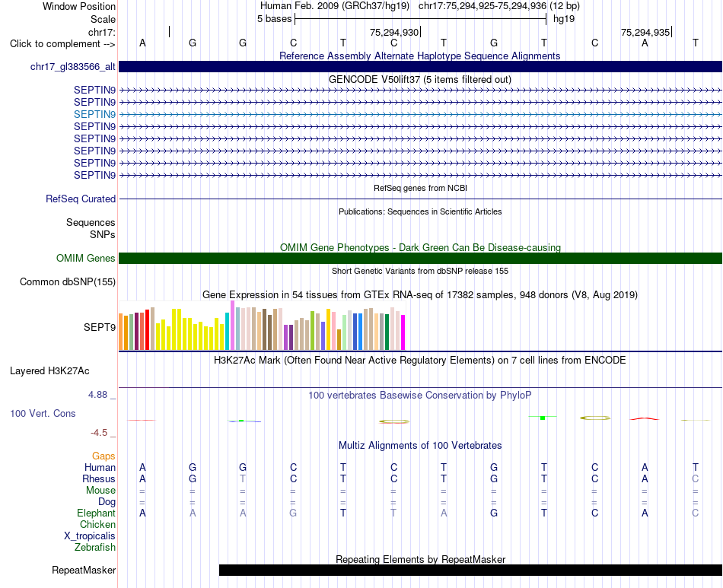Click the OMIM Genes track label

86,258
